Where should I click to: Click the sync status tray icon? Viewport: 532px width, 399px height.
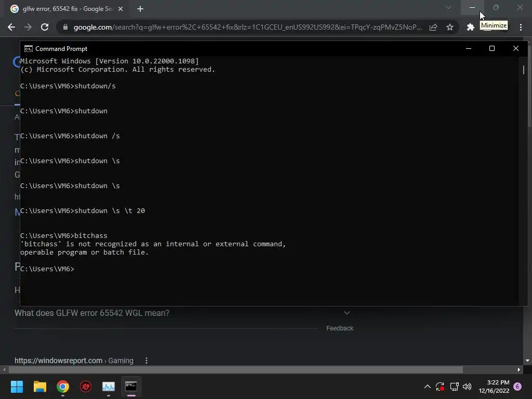440,387
